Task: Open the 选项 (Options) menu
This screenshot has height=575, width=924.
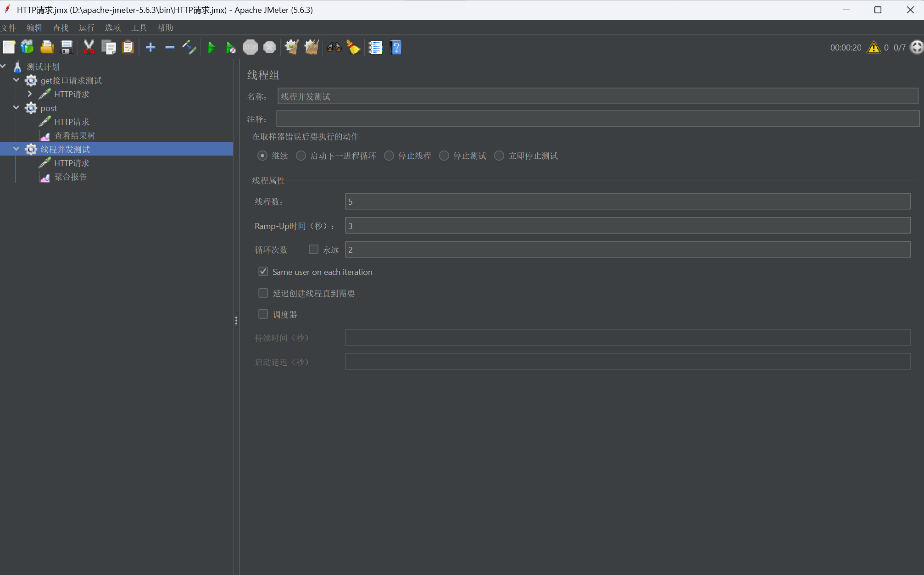Action: point(113,28)
